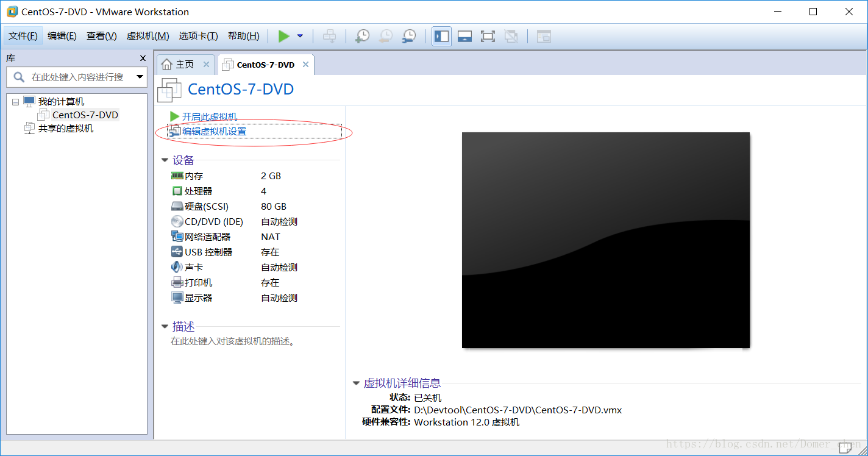Image resolution: width=868 pixels, height=456 pixels.
Task: Open the 查看(V) menu
Action: point(102,36)
